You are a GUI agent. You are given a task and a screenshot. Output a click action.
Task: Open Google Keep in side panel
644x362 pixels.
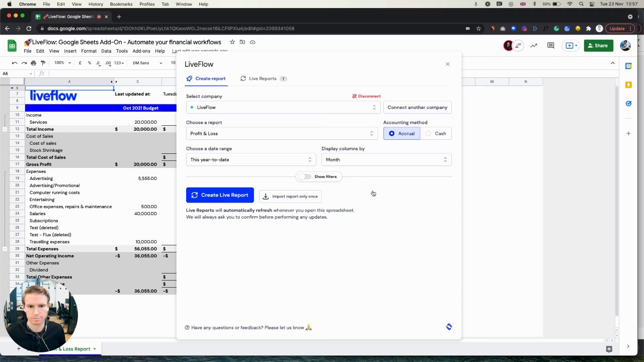coord(628,84)
